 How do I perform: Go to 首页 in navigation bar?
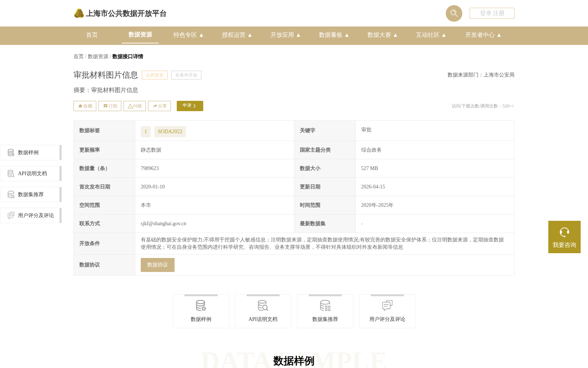[x=92, y=35]
